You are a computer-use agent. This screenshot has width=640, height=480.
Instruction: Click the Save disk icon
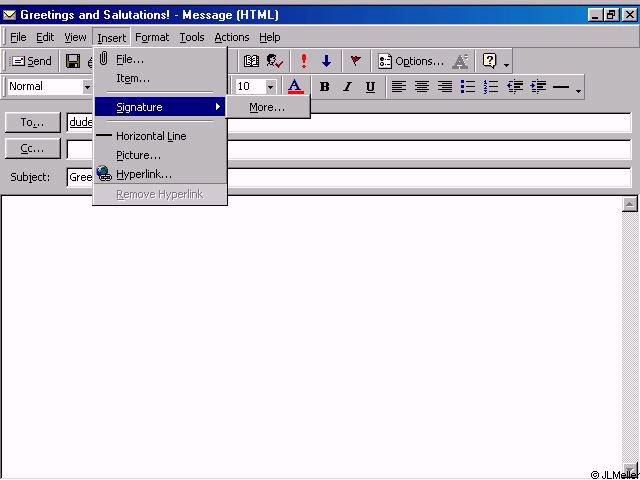click(73, 61)
